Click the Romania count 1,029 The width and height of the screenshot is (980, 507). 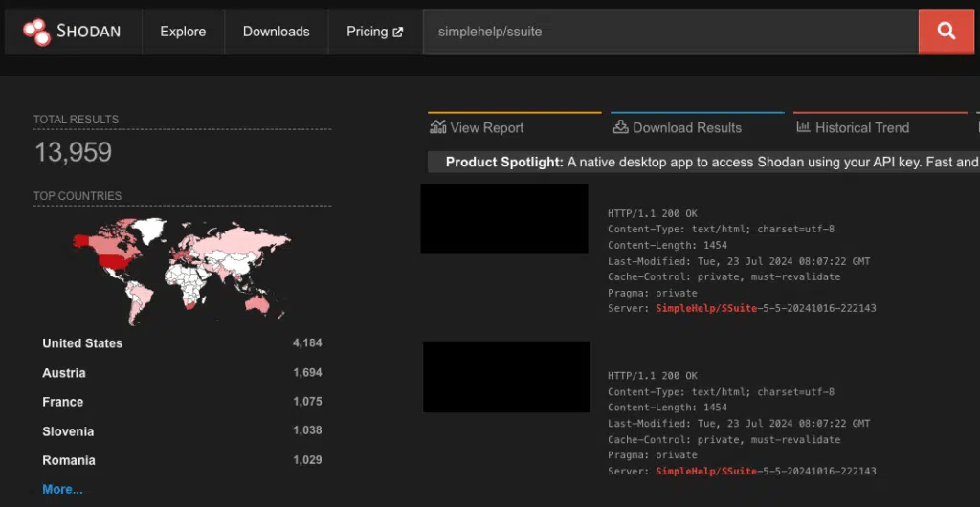pyautogui.click(x=307, y=460)
